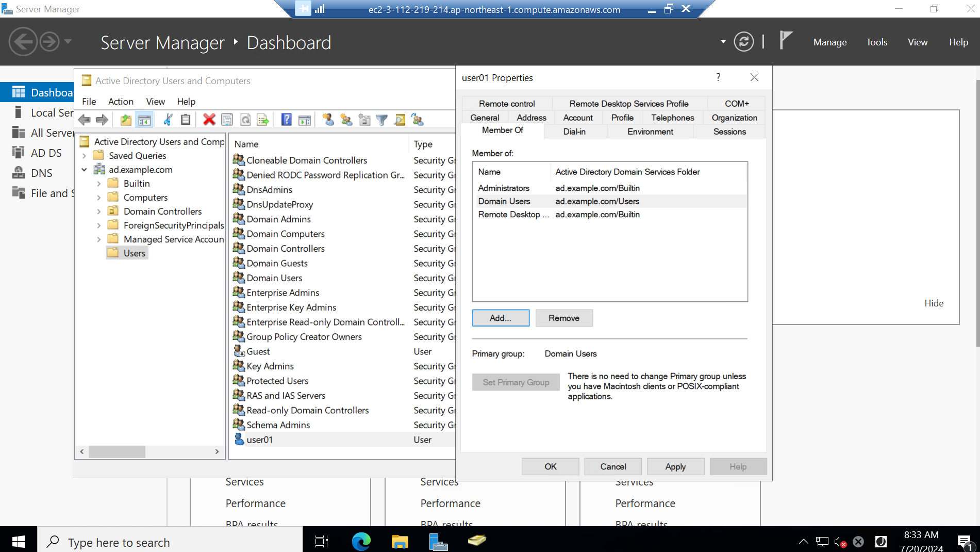Click the show/hide action pane icon
Viewport: 980px width, 552px height.
pyautogui.click(x=305, y=120)
